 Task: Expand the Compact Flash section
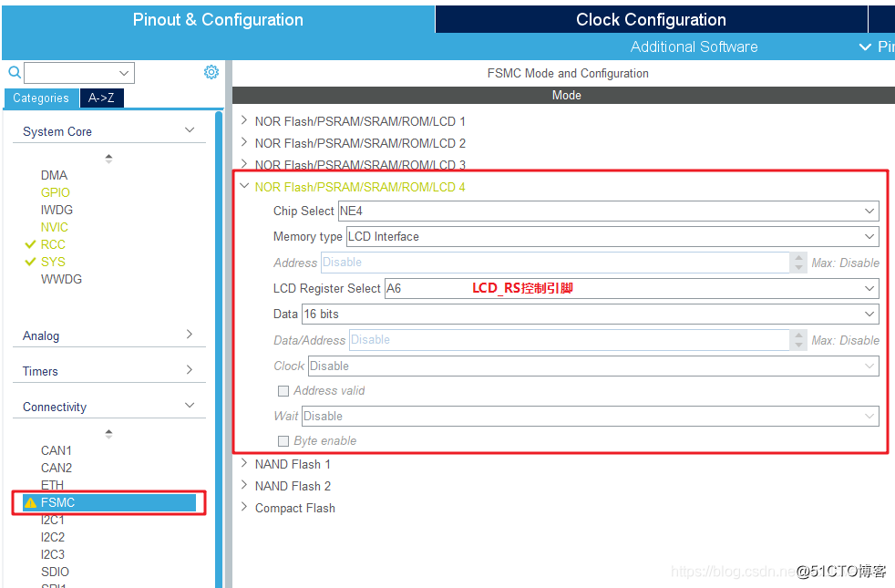[x=244, y=507]
